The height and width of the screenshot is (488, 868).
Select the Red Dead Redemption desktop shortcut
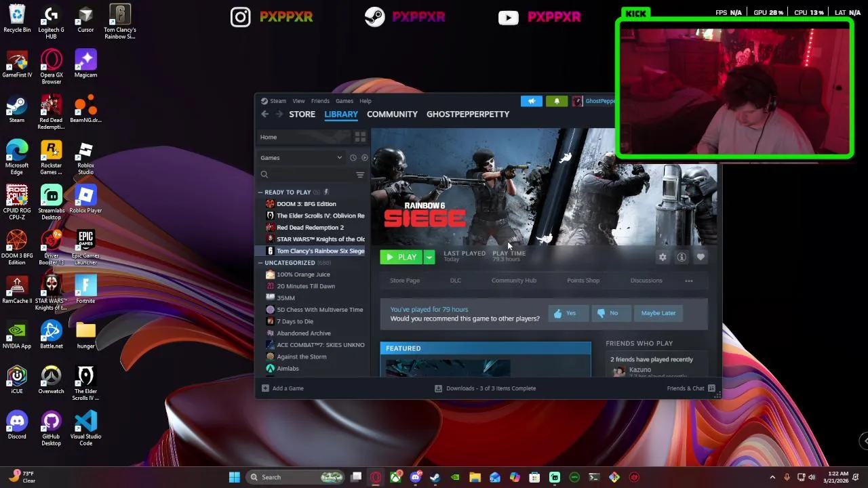click(x=51, y=113)
